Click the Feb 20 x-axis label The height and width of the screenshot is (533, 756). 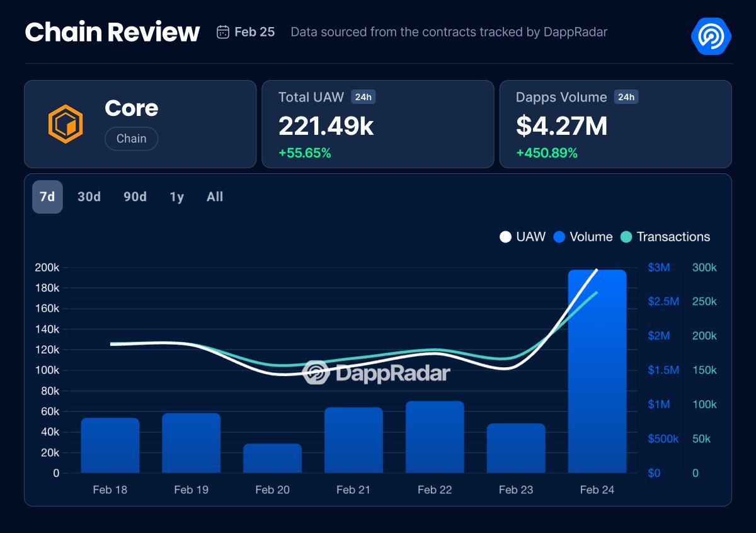click(x=273, y=490)
